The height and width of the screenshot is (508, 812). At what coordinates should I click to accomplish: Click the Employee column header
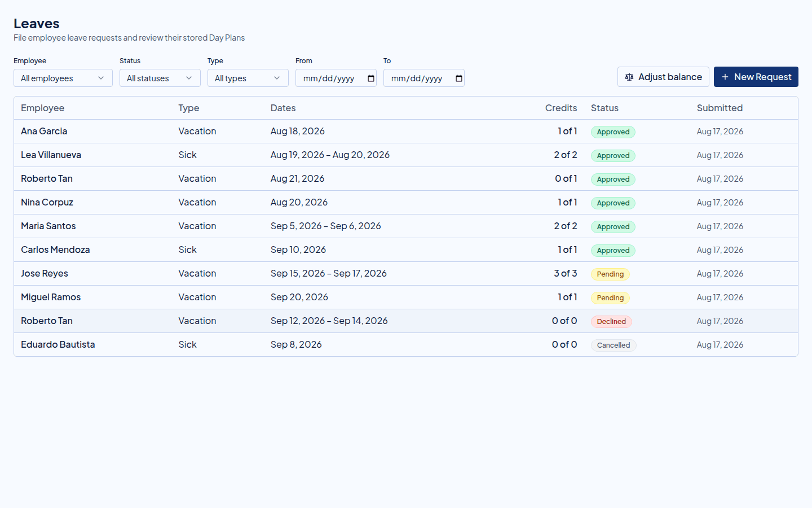43,108
